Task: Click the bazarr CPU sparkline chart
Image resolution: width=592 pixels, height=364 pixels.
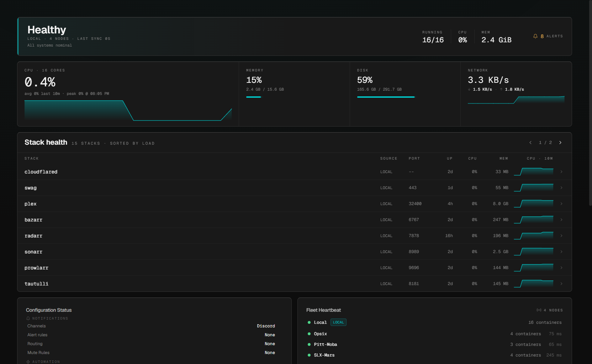Action: 534,220
